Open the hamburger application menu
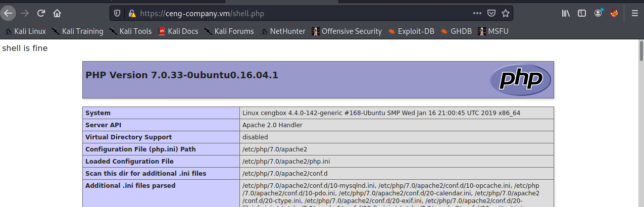Image resolution: width=644 pixels, height=207 pixels. (635, 13)
